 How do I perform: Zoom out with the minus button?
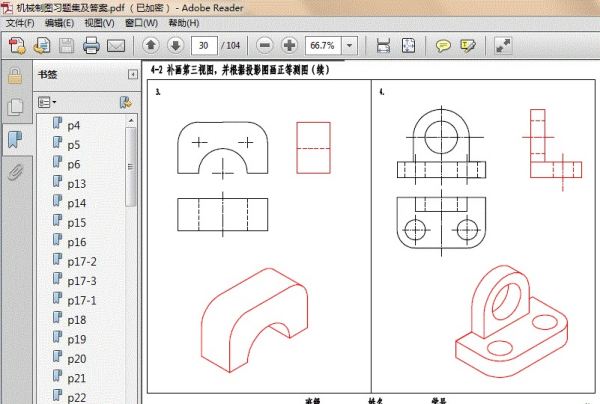[264, 46]
